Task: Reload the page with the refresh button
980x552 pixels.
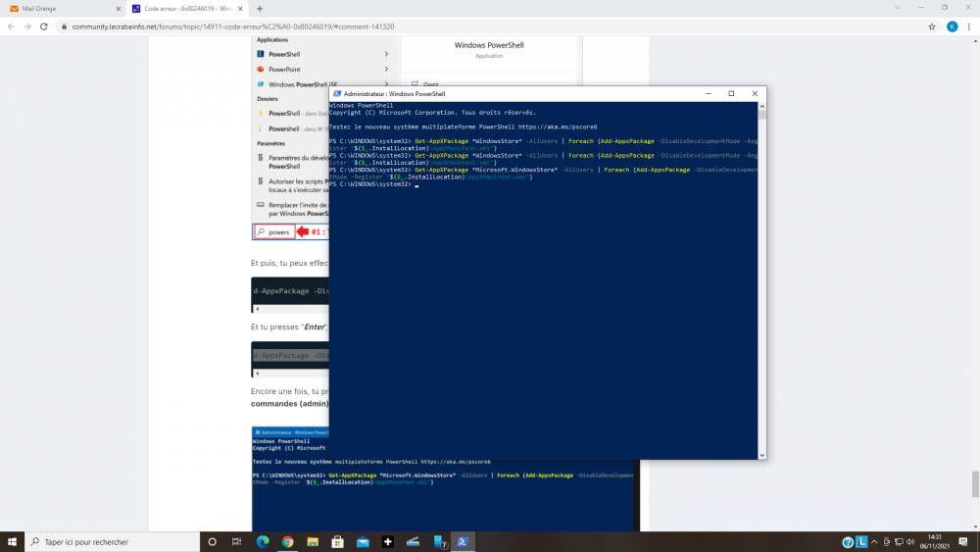Action: point(44,26)
